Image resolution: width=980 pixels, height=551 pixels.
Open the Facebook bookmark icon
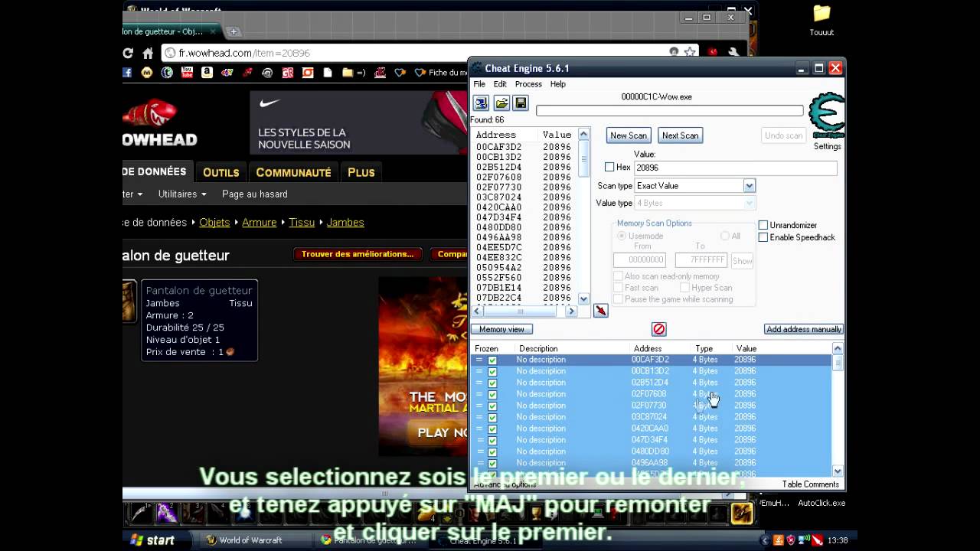coord(127,73)
